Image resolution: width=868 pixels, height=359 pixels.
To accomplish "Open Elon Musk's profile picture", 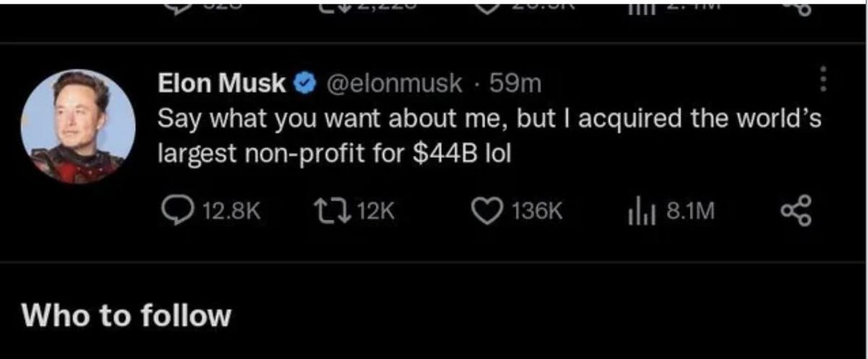I will 78,126.
